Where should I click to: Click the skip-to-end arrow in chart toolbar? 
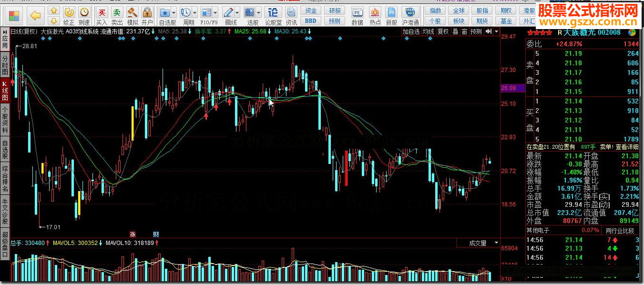click(x=488, y=31)
